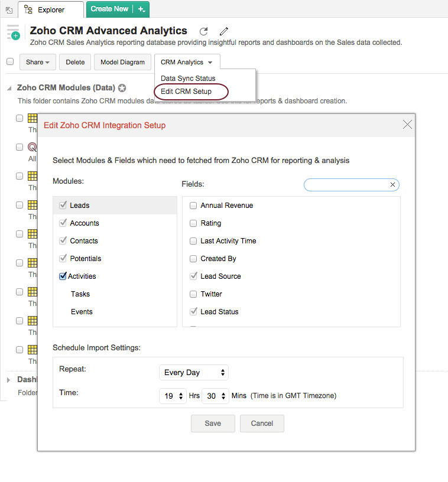Click the Create New button
This screenshot has height=482, width=448.
109,9
